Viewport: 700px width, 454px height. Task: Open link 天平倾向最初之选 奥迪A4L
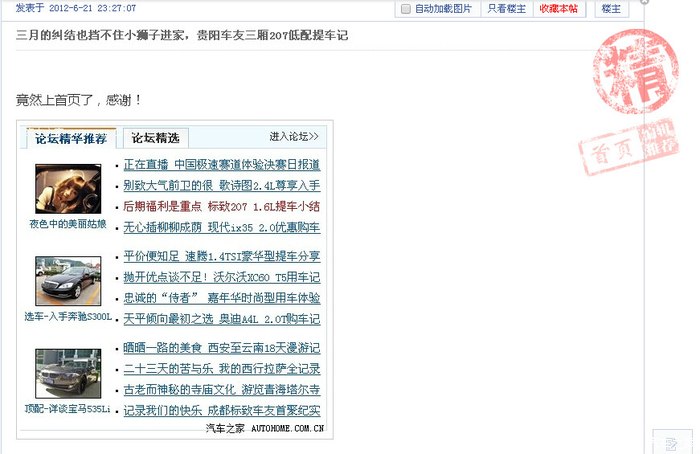[x=221, y=319]
